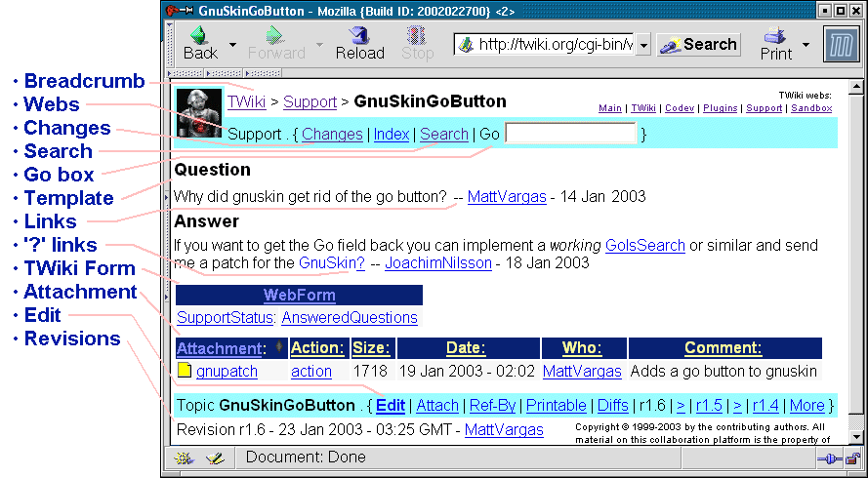Image resolution: width=868 pixels, height=478 pixels.
Task: Open the Print options dropdown arrow
Action: pos(806,45)
